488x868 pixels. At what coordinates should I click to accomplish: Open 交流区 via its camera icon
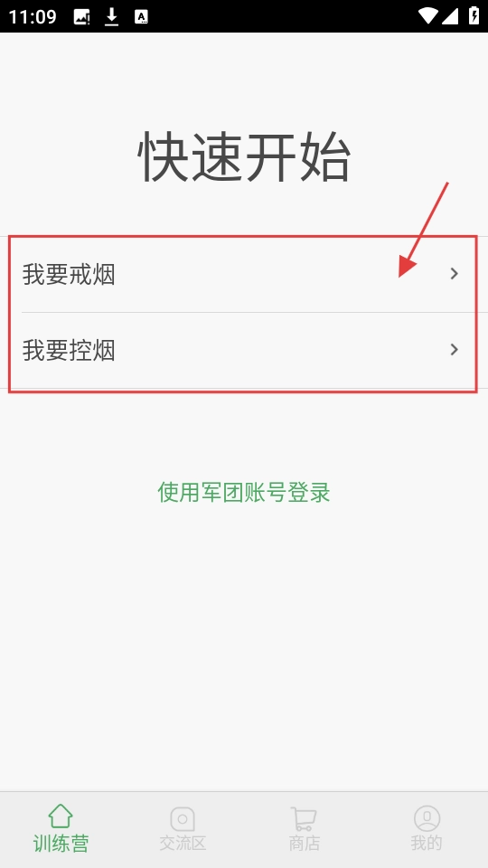pos(183,819)
